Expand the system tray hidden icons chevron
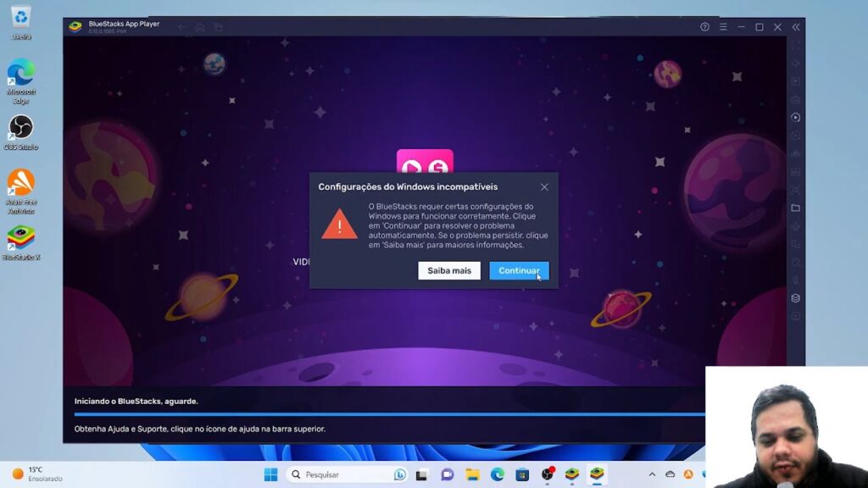Image resolution: width=868 pixels, height=488 pixels. pyautogui.click(x=652, y=474)
